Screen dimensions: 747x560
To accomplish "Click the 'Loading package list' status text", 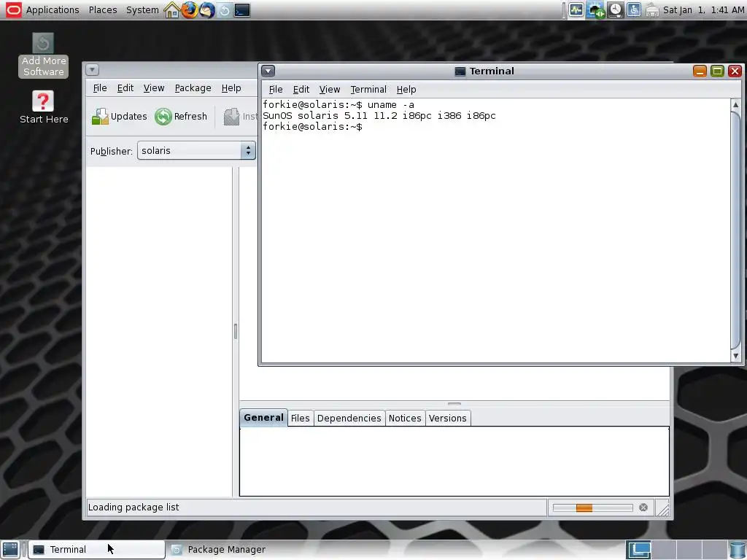I will [133, 507].
